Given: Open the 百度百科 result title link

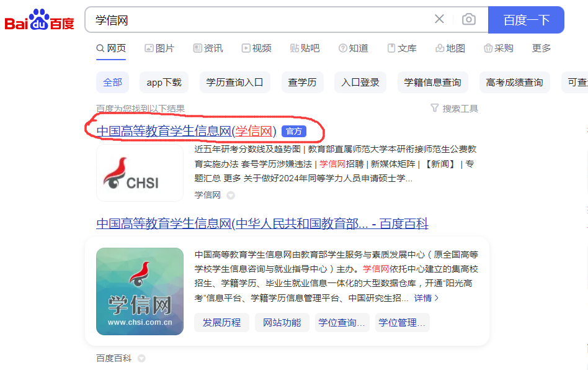Looking at the screenshot, I should [x=262, y=223].
